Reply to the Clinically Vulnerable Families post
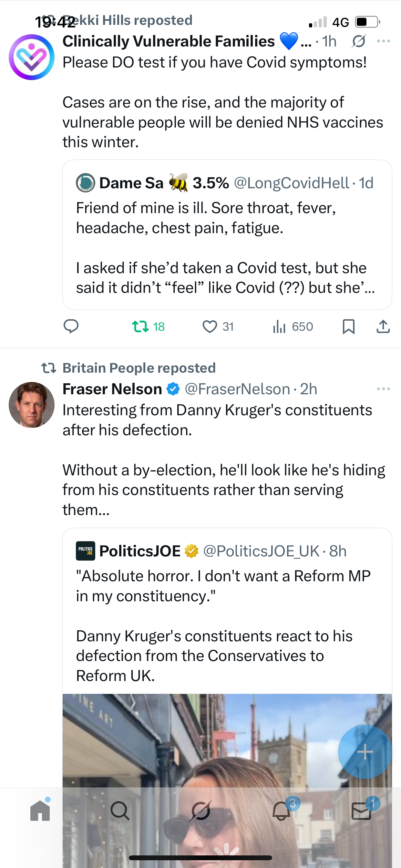The width and height of the screenshot is (401, 868). coord(71,326)
